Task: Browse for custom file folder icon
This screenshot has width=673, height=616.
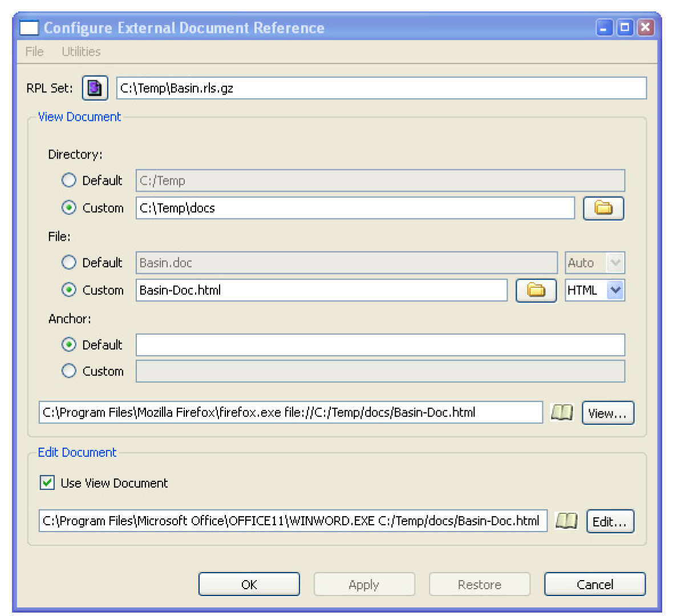Action: point(536,290)
